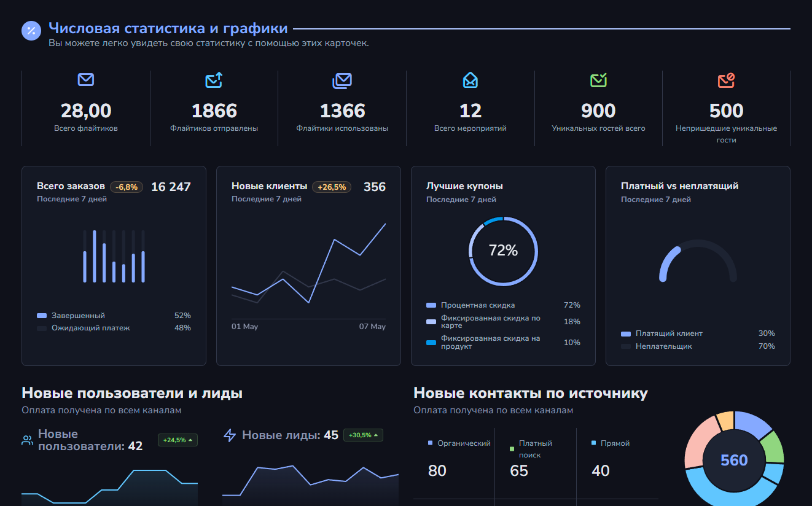
Task: Click the 560 total in the donut chart
Action: tap(734, 461)
